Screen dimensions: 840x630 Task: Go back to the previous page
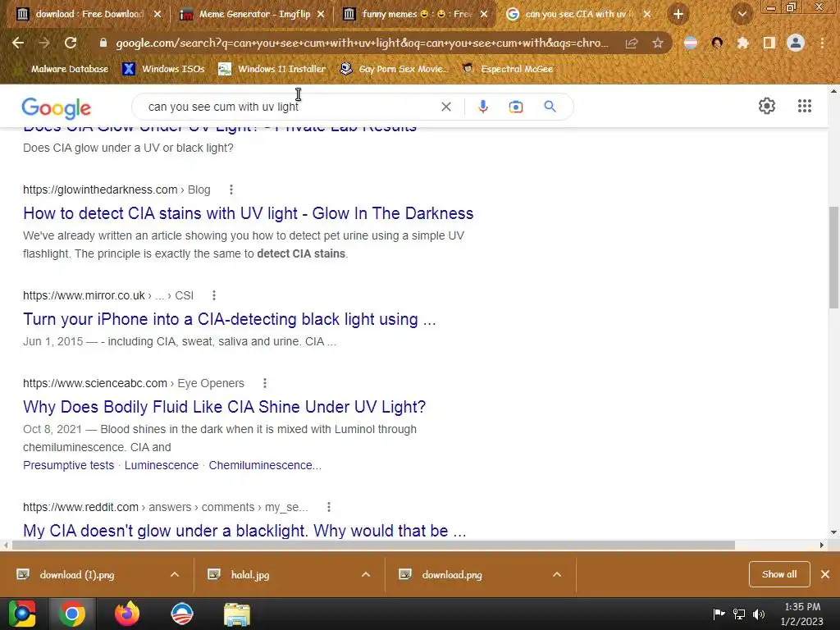[18, 43]
